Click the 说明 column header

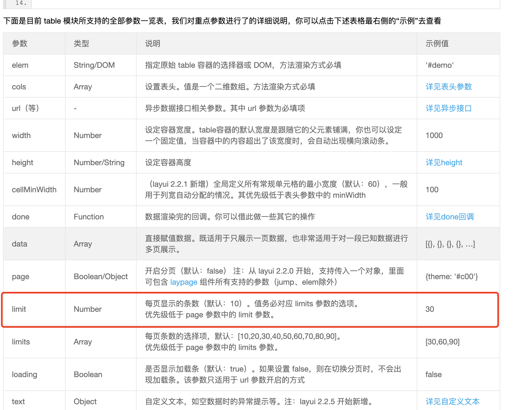[153, 43]
